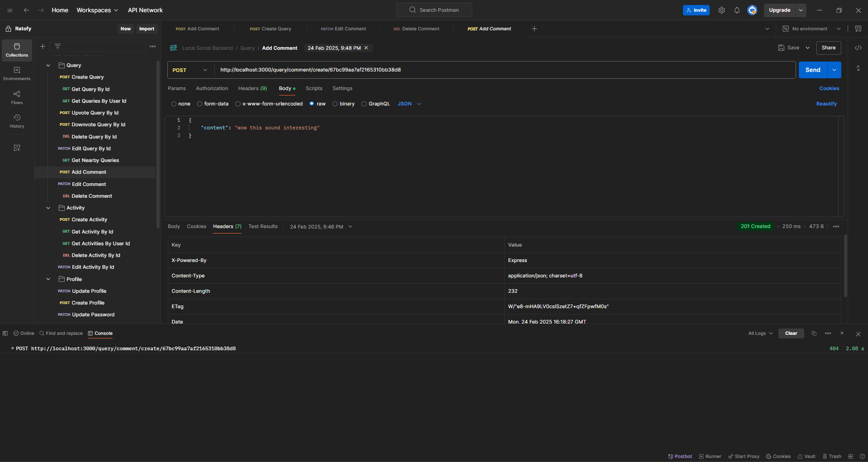Image resolution: width=868 pixels, height=462 pixels.
Task: Open the Flows sidebar panel
Action: (x=17, y=97)
